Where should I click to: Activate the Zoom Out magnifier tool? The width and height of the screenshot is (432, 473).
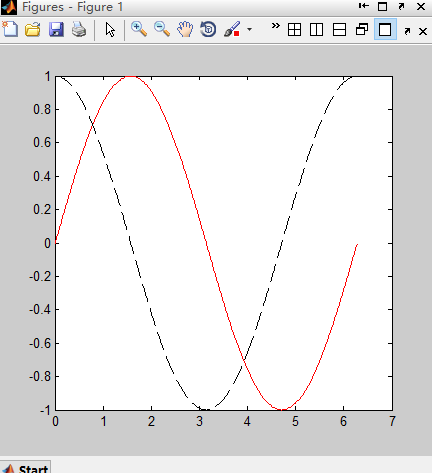(x=162, y=29)
